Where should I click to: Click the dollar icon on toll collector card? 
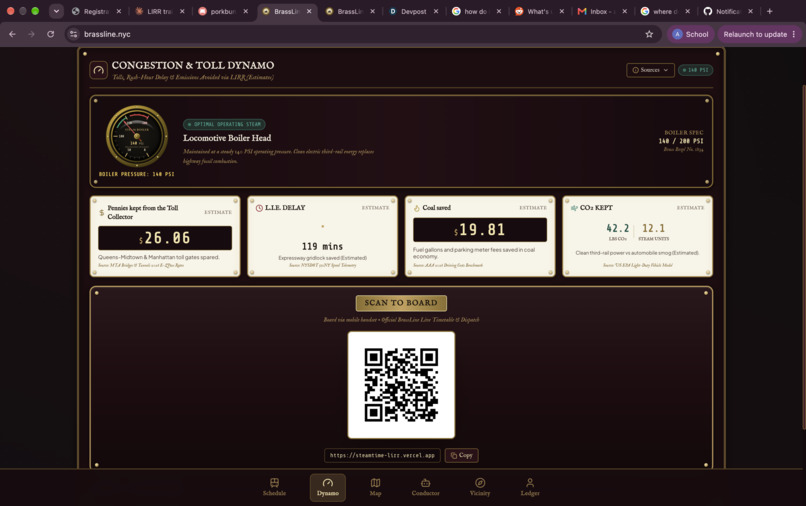[102, 212]
